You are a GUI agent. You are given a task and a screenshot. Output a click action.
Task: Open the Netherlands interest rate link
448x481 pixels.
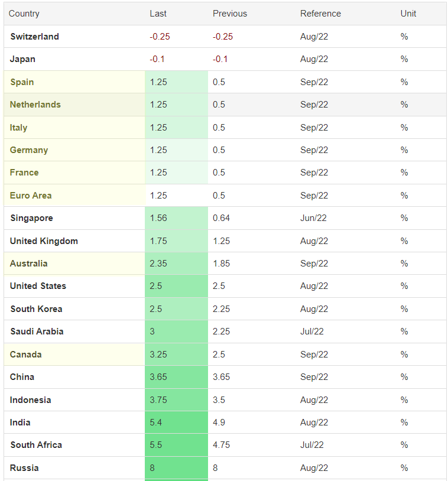click(35, 105)
